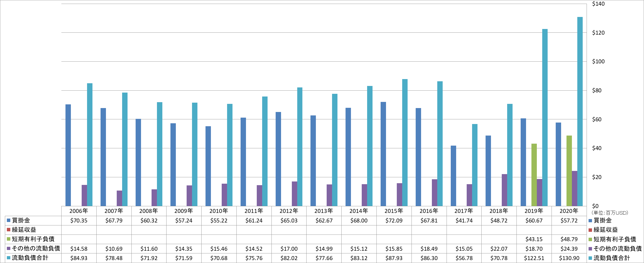Screen dimensions: 644x263
Task: Click the その他の流動負債 purple swatch on left
Action: 9,249
